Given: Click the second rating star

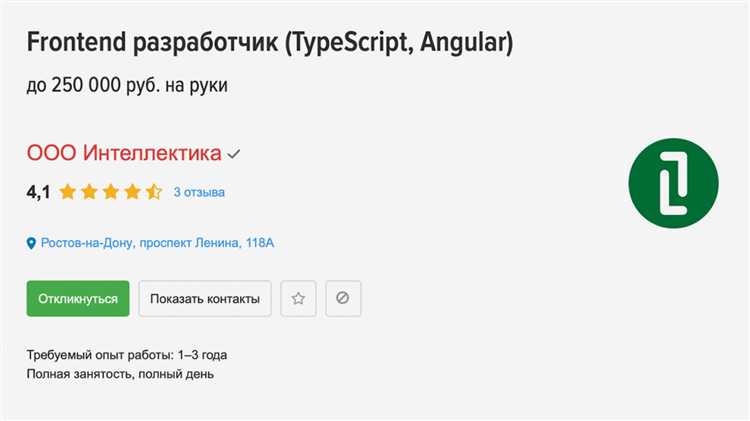Looking at the screenshot, I should (x=90, y=192).
